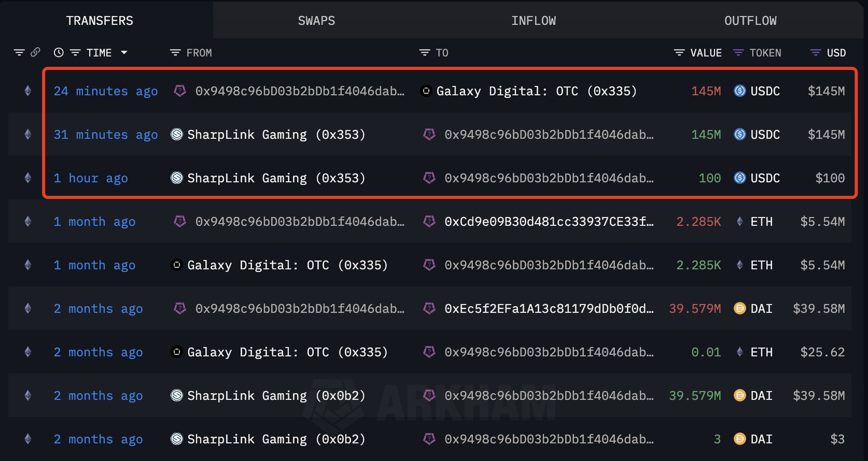Click the USDC token icon in the first row
This screenshot has width=868, height=461.
739,91
